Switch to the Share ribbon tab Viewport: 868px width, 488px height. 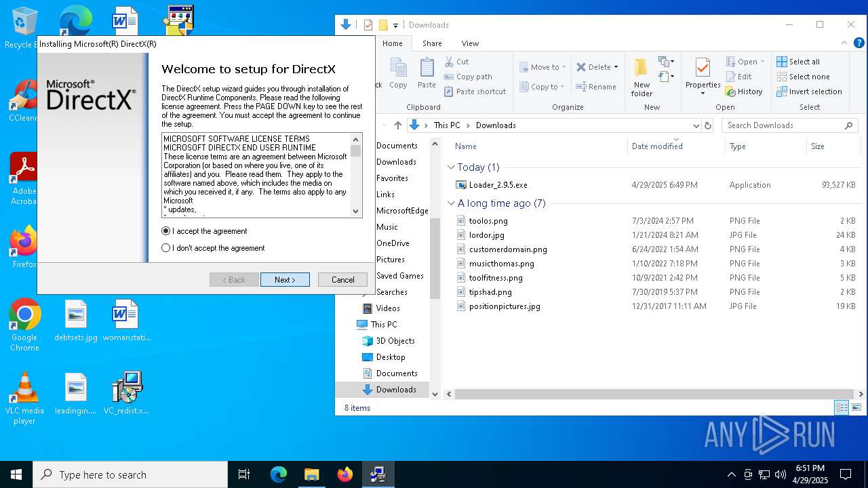pyautogui.click(x=432, y=43)
